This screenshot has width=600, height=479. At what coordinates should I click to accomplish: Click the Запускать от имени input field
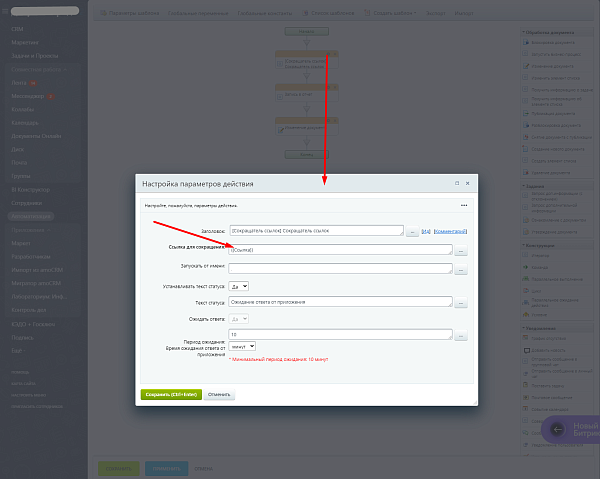tap(341, 269)
